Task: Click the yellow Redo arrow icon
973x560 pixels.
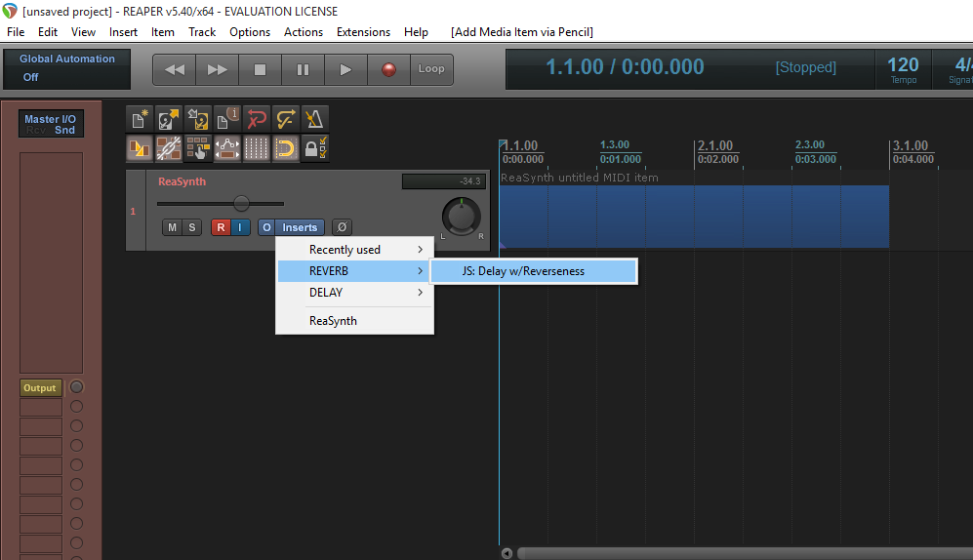Action: (285, 119)
